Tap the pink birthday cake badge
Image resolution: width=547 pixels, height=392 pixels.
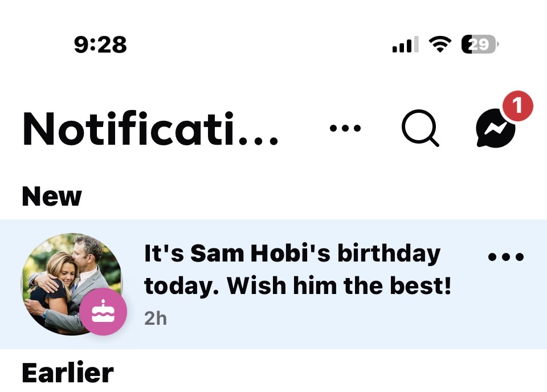pyautogui.click(x=103, y=311)
